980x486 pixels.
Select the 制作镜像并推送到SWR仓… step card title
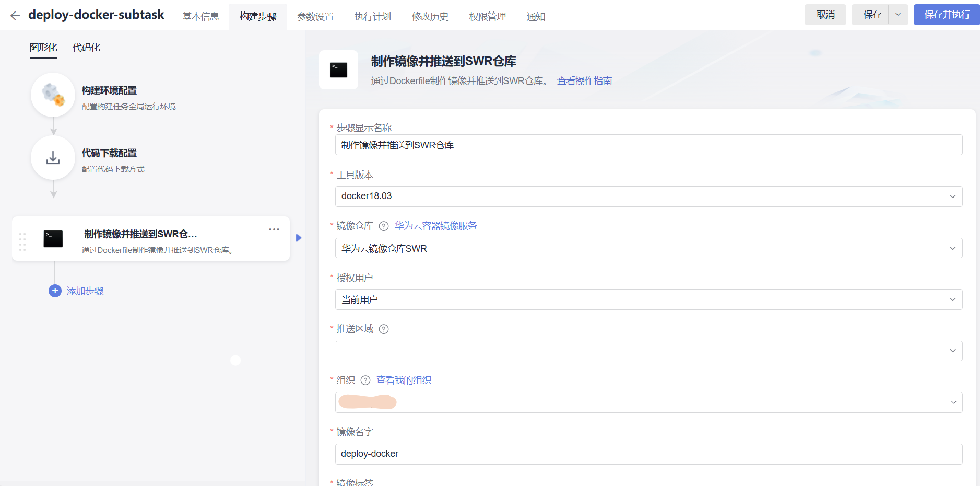click(x=140, y=234)
